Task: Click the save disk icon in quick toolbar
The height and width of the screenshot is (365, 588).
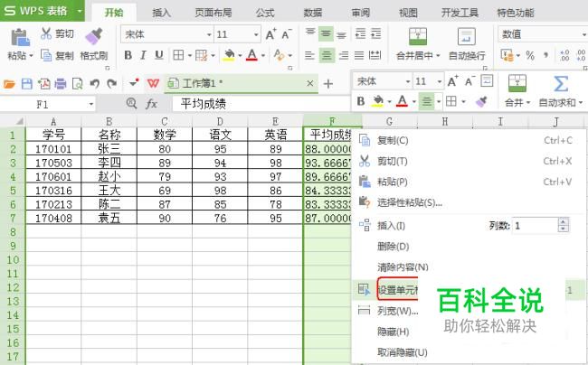Action: [x=26, y=83]
